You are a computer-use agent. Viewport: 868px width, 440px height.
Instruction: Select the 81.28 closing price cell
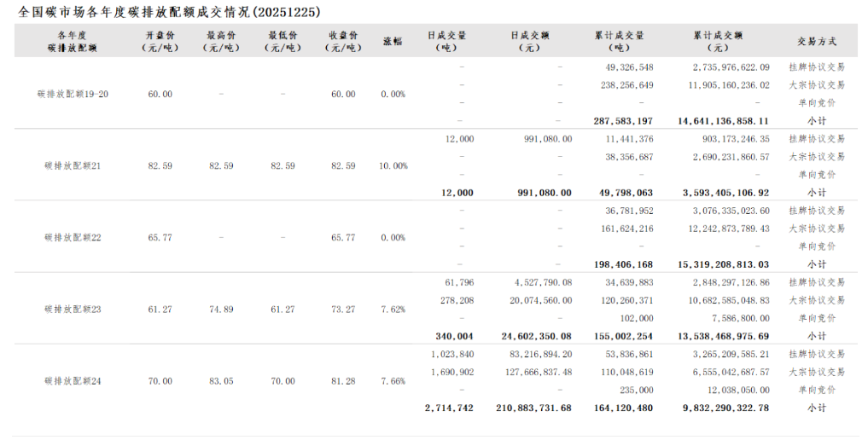(343, 380)
